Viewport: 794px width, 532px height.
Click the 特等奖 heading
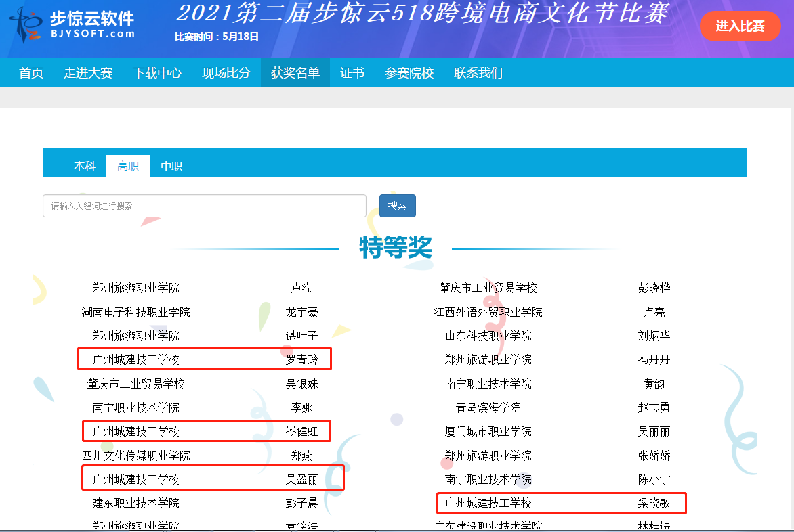[396, 248]
